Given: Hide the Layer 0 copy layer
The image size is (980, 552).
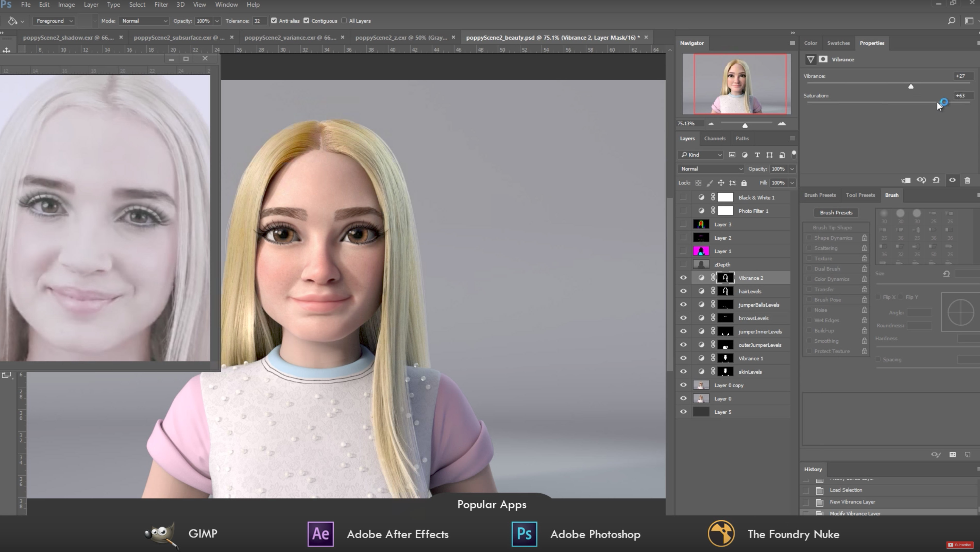Looking at the screenshot, I should (x=683, y=385).
